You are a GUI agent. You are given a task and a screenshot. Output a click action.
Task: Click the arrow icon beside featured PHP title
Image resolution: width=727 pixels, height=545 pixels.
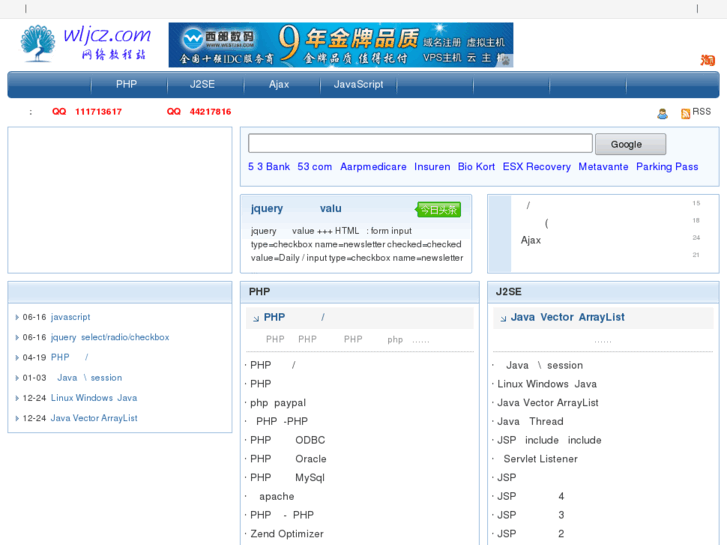(256, 319)
